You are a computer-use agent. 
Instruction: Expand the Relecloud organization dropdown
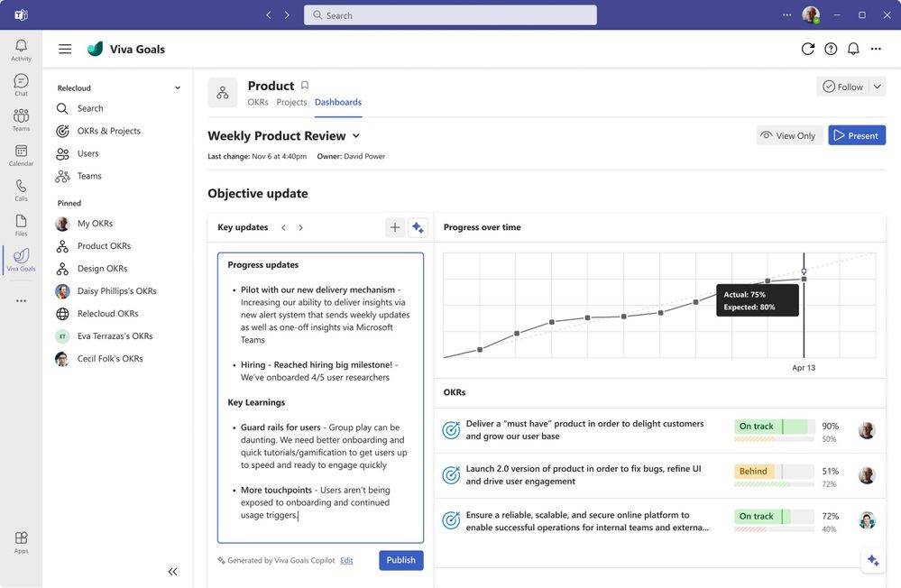point(177,88)
